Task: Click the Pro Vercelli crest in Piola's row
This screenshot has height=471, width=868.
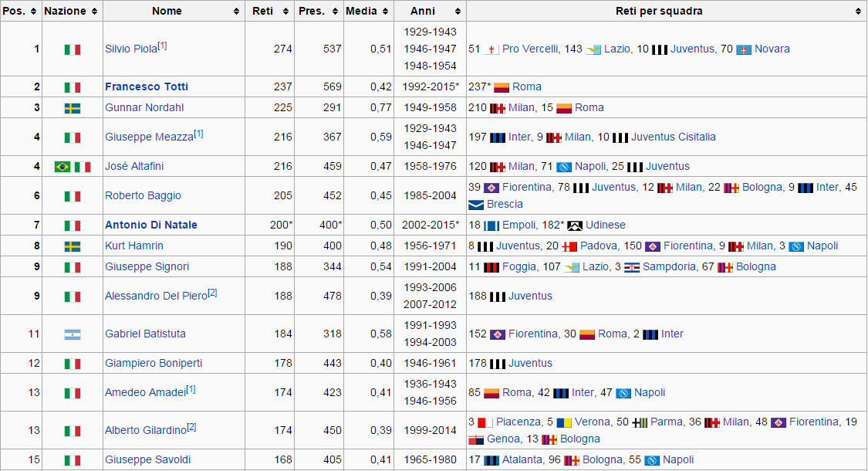Action: [491, 49]
